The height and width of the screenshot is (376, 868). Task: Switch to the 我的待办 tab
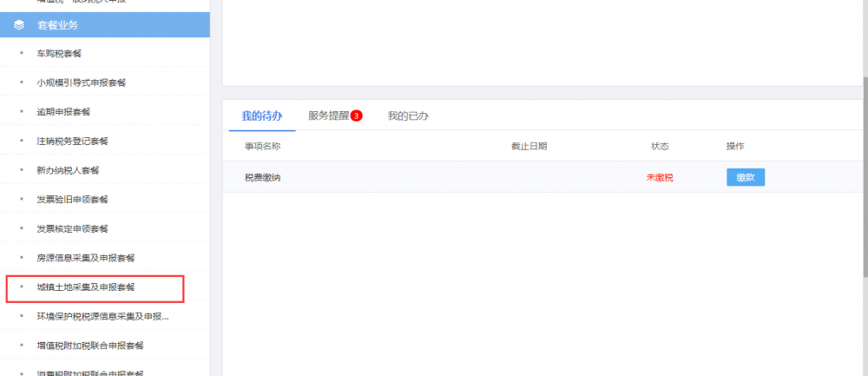coord(257,115)
